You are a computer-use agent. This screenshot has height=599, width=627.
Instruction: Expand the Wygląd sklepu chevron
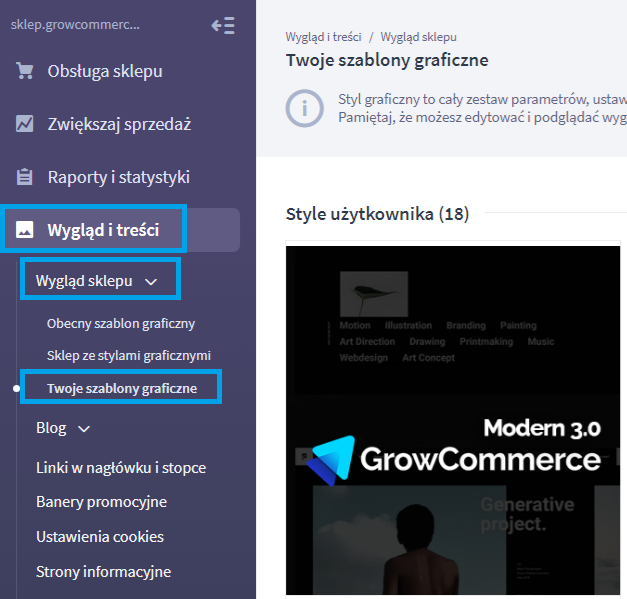coord(151,282)
